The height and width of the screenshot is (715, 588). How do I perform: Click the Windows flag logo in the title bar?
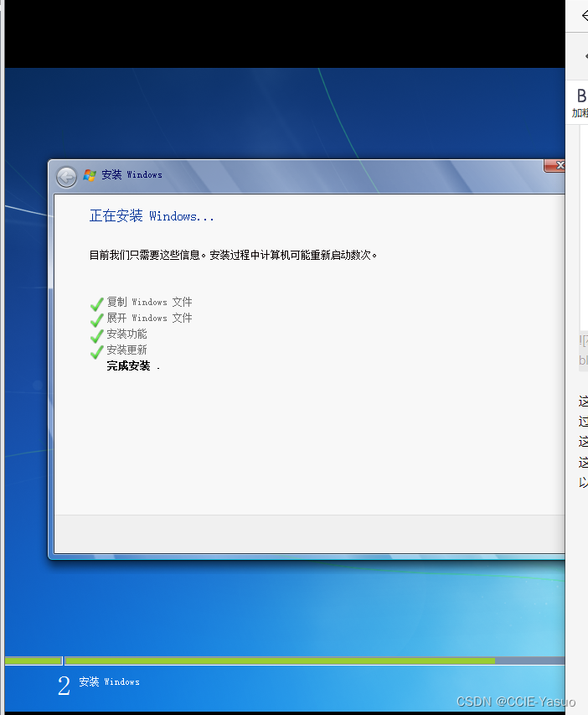[x=90, y=175]
